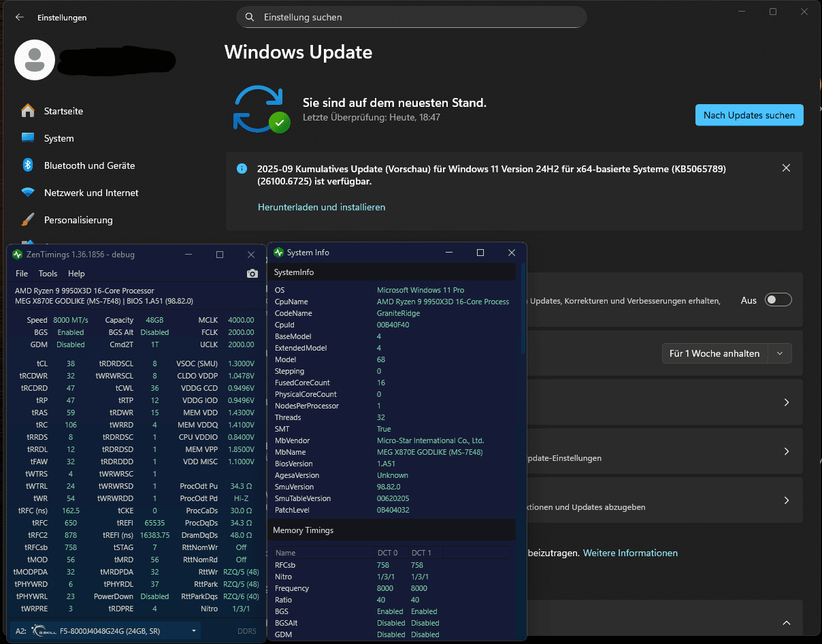This screenshot has height=644, width=822.
Task: Click the DDR5 label in ZenTimings
Action: [247, 631]
